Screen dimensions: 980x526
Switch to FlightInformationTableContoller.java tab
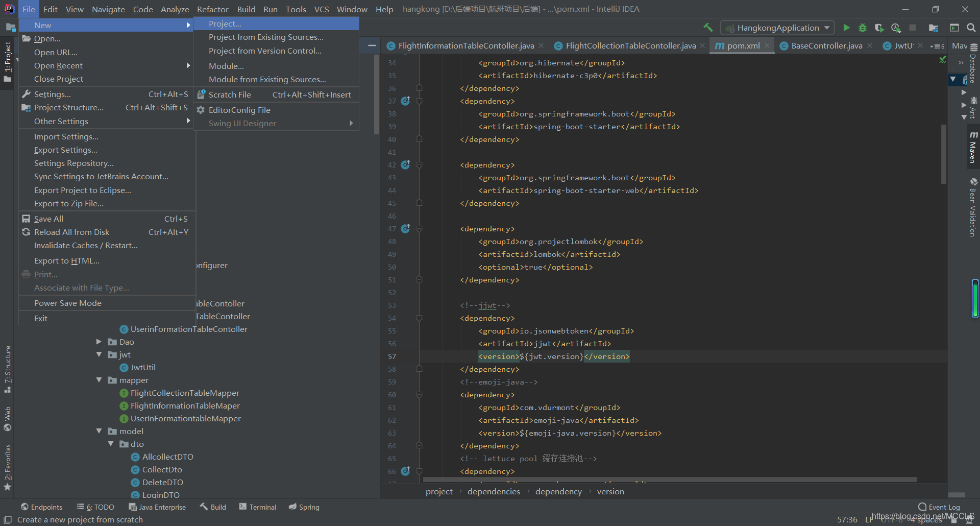tap(466, 46)
